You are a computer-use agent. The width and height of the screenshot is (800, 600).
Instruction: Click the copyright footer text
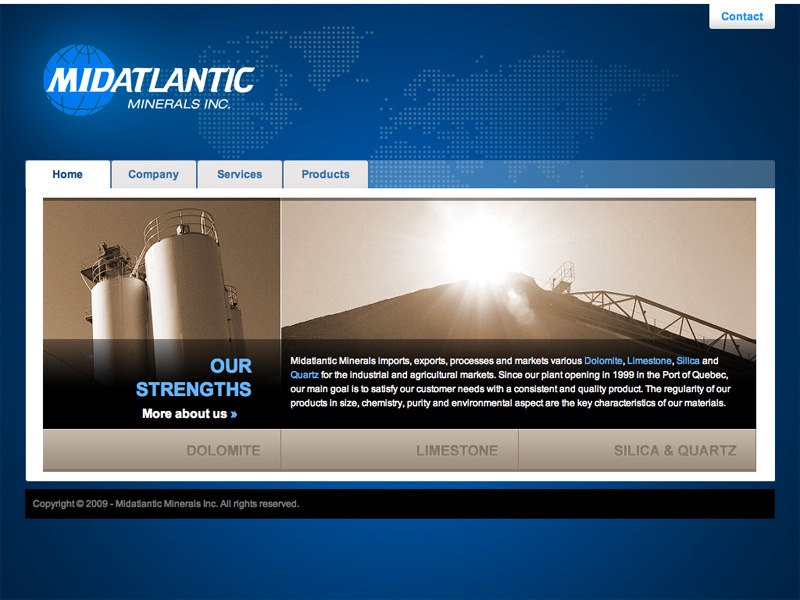coord(166,504)
